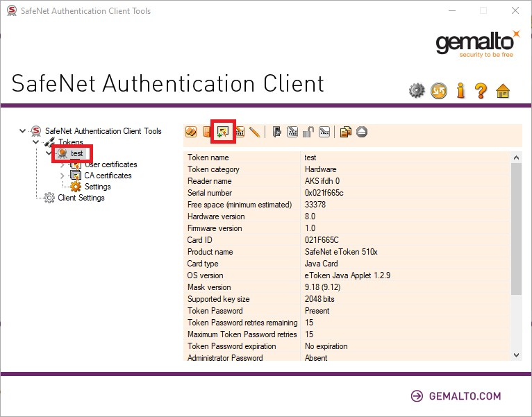The width and height of the screenshot is (532, 417).
Task: Click the Unlock Token padlock icon
Action: 308,132
